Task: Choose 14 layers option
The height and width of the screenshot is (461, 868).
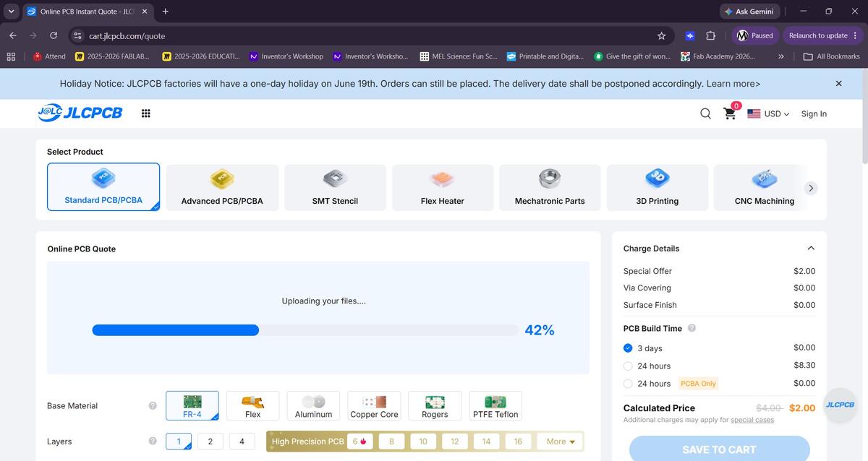Action: point(486,441)
